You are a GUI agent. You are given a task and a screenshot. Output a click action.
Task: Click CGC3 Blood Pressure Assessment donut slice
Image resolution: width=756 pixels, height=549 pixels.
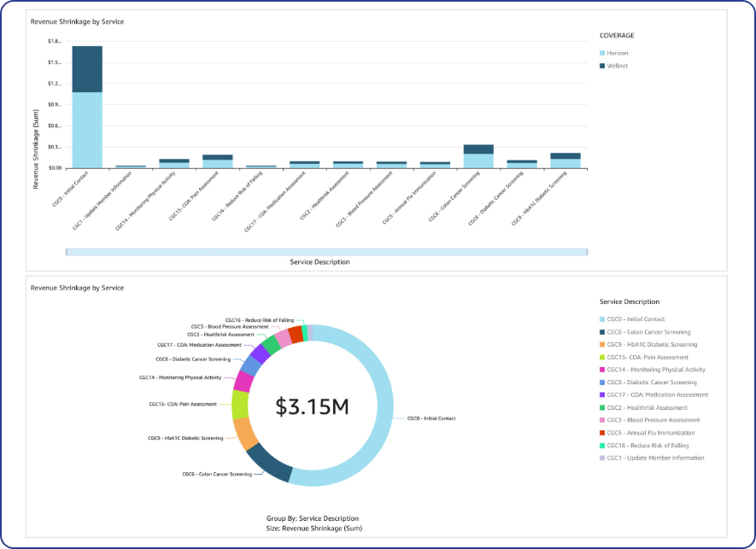coord(283,338)
